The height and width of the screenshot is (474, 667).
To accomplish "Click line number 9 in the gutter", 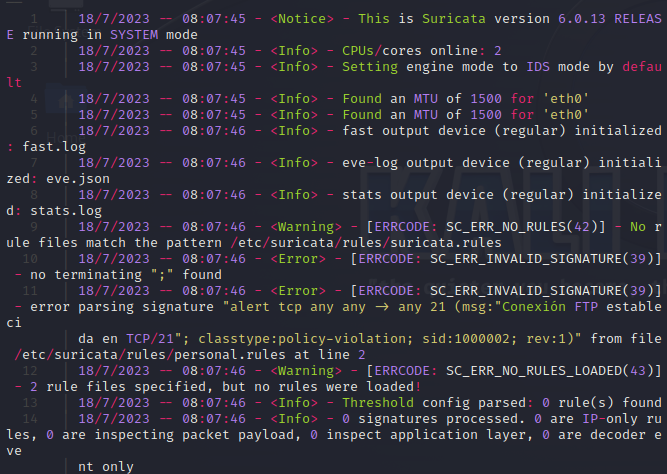I will coord(34,227).
